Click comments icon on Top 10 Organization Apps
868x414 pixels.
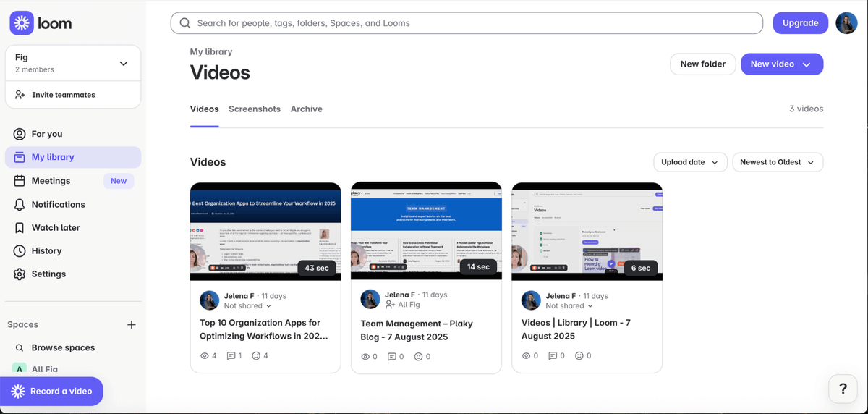click(x=231, y=356)
